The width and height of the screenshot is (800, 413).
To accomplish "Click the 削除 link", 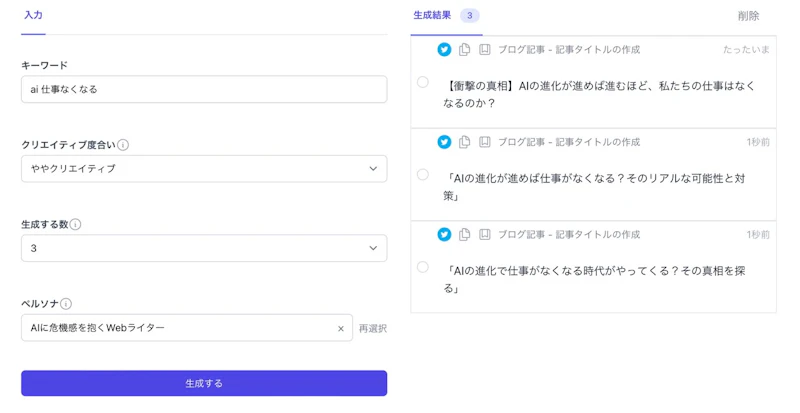I will pyautogui.click(x=748, y=16).
